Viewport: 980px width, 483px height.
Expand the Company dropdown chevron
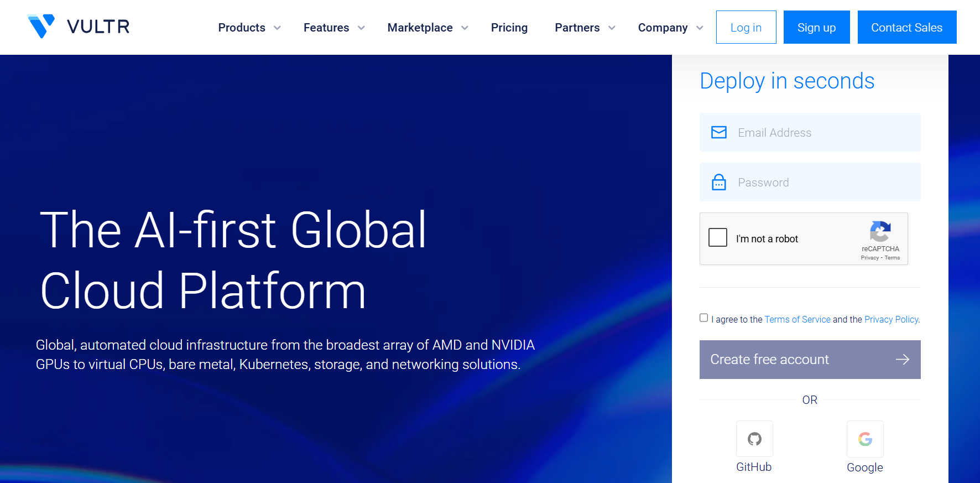(x=700, y=28)
